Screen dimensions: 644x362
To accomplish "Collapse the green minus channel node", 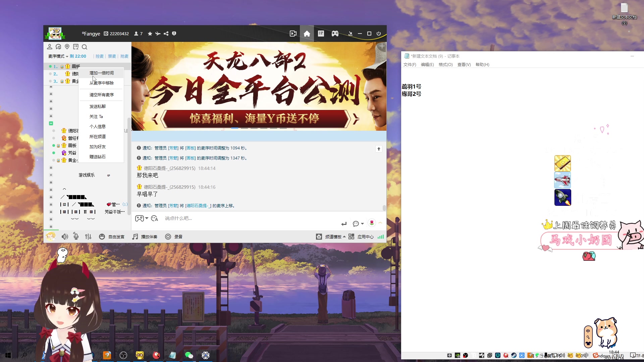I will (x=51, y=123).
